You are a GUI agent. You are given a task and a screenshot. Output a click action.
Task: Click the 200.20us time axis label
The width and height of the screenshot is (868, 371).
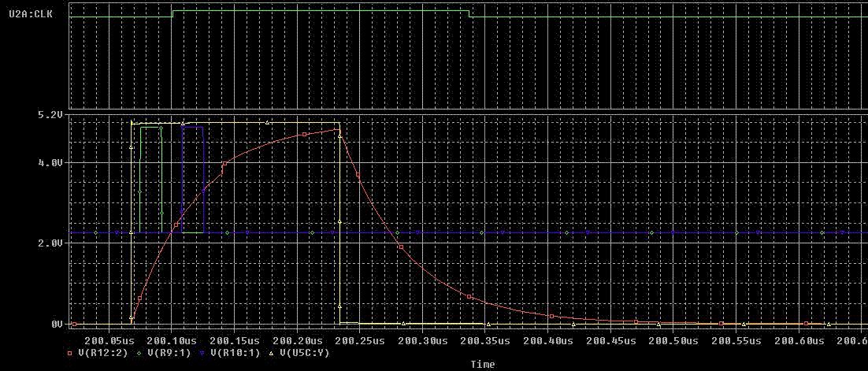click(297, 339)
